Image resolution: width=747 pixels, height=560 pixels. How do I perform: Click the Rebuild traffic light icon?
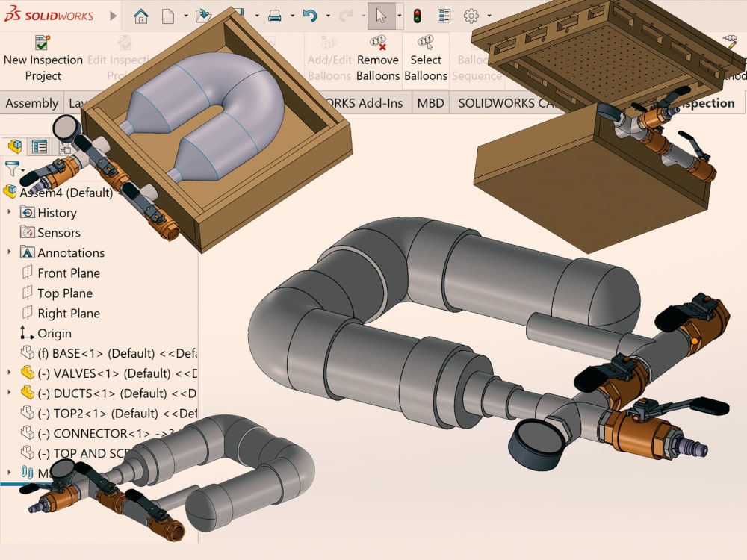tap(418, 16)
